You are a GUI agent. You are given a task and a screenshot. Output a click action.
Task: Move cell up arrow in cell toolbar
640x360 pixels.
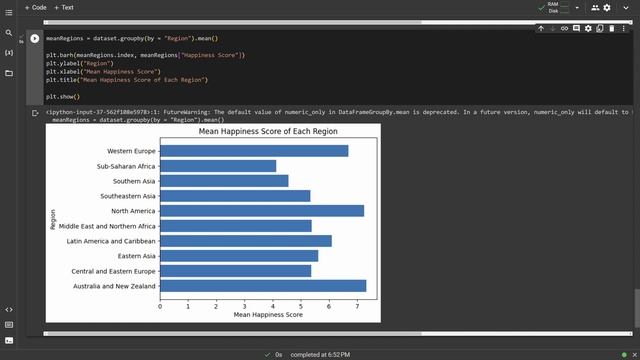(x=541, y=29)
